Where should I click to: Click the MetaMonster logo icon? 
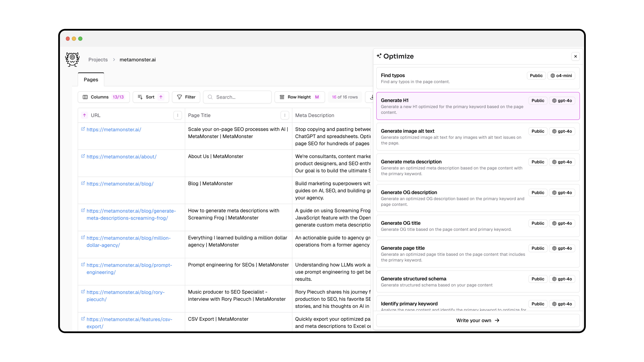72,59
